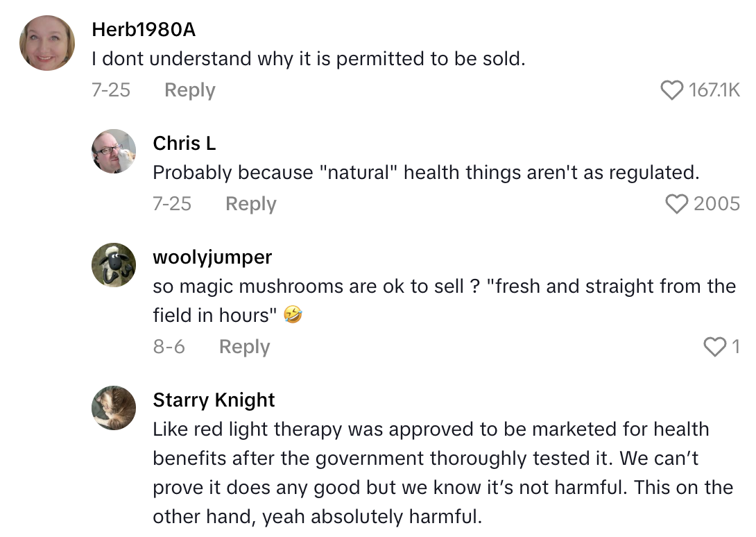Click the 2005 like count
Image resolution: width=756 pixels, height=537 pixels.
[x=716, y=203]
